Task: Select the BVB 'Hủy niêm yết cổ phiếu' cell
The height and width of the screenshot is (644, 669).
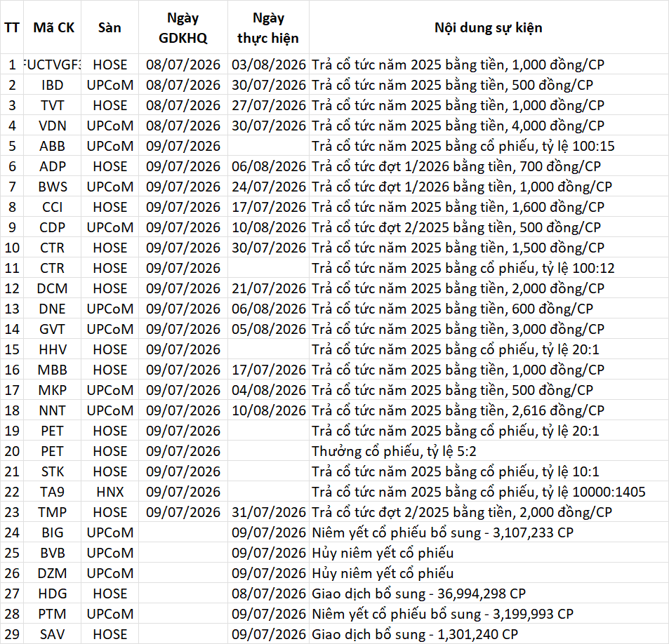Action: click(x=489, y=553)
